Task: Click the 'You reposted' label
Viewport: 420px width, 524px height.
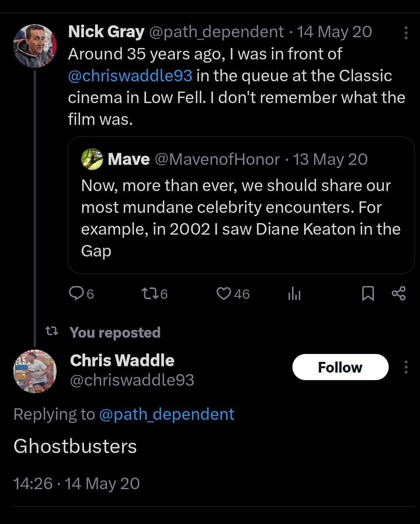Action: (x=115, y=333)
